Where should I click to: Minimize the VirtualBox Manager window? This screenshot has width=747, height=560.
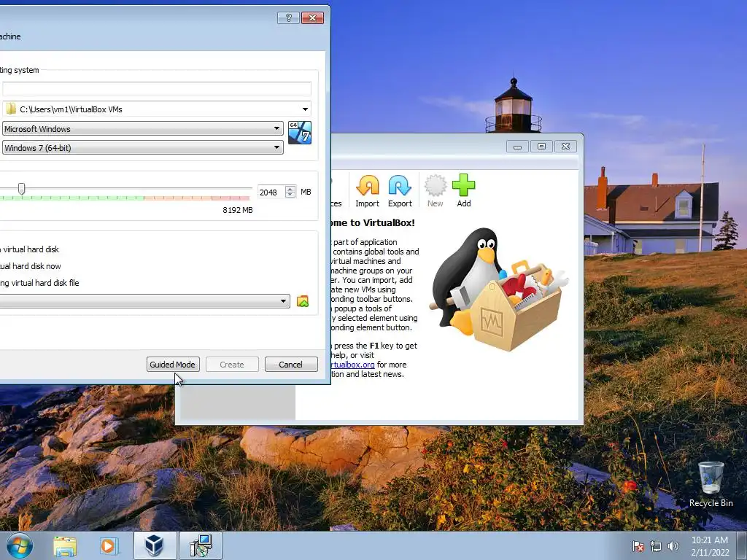517,147
